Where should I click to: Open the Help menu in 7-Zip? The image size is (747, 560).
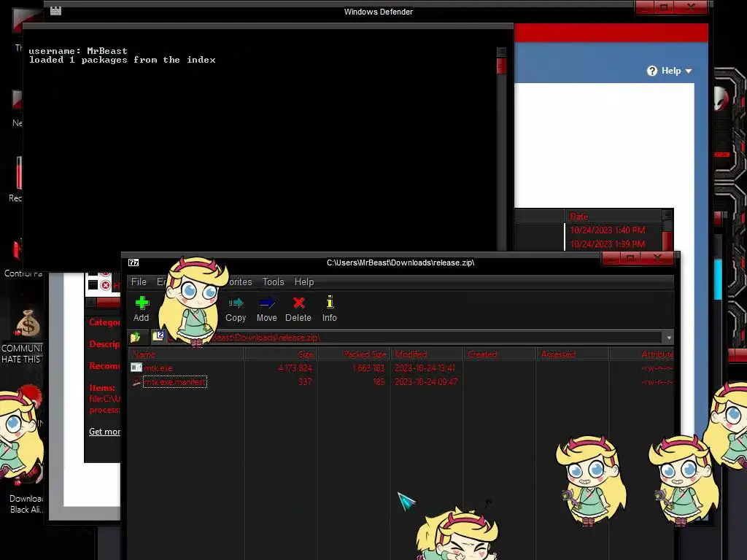[304, 282]
